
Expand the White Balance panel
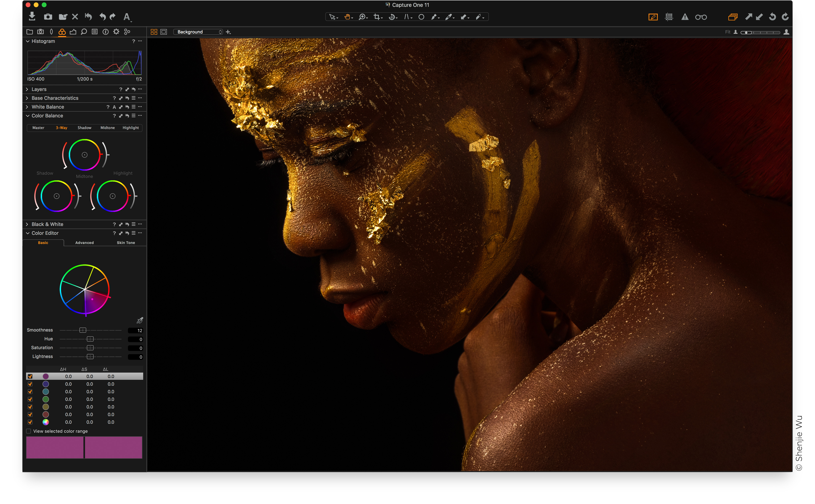[27, 107]
